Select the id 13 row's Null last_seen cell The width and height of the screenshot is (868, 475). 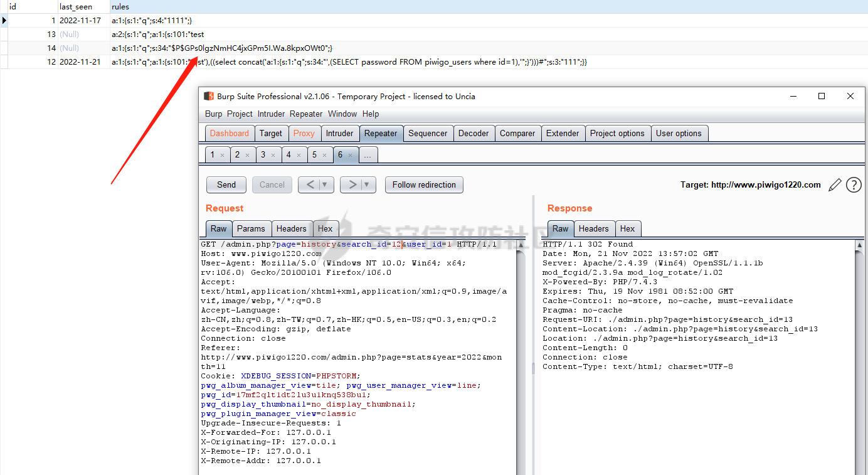(84, 35)
